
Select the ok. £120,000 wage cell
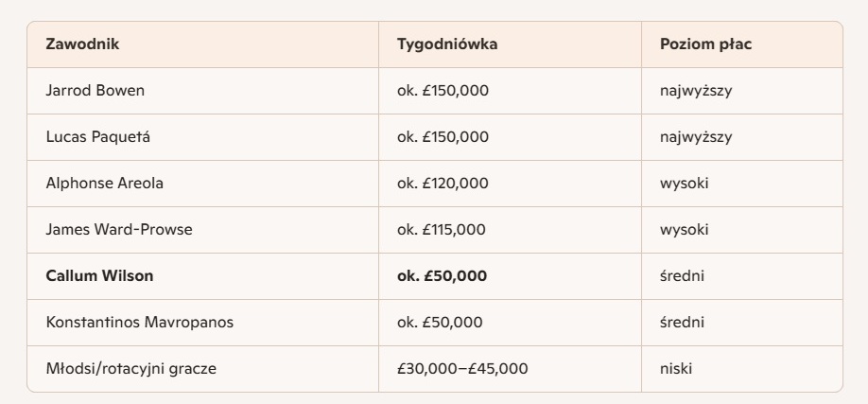[x=443, y=184]
